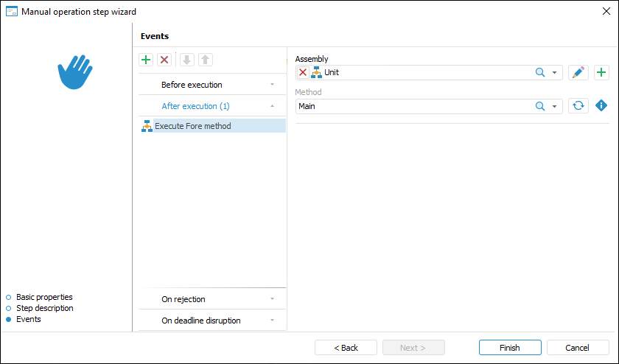
Task: Search assemblies with the magnifier icon
Action: (x=540, y=72)
